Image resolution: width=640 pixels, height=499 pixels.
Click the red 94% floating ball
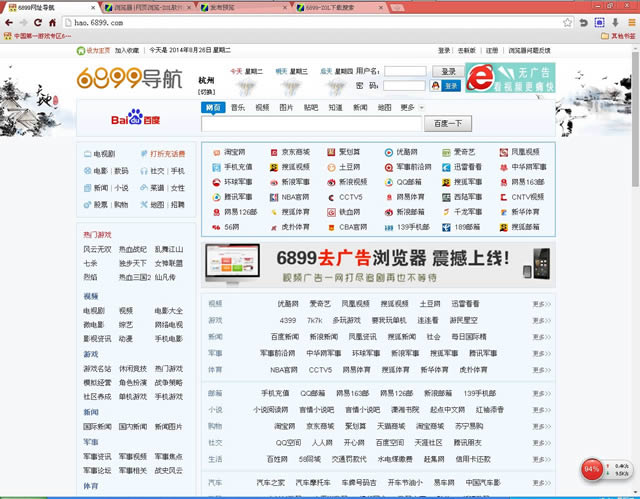tap(591, 470)
